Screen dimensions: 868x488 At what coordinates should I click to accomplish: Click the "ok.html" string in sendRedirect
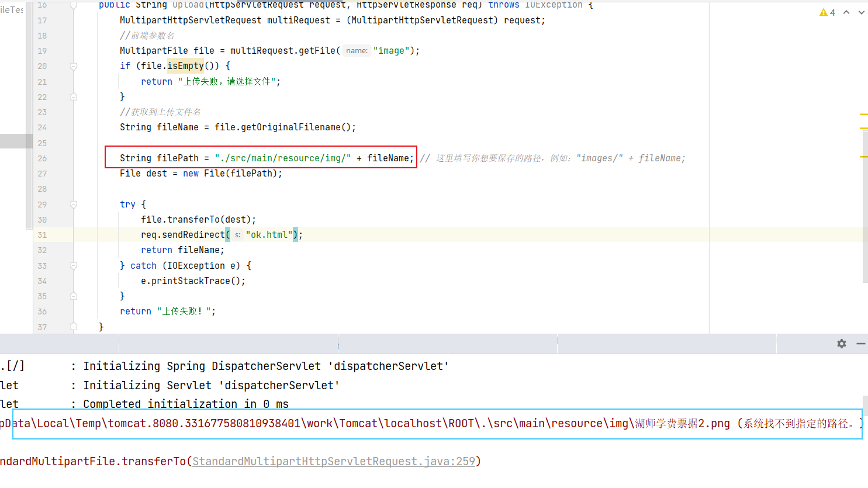point(269,234)
